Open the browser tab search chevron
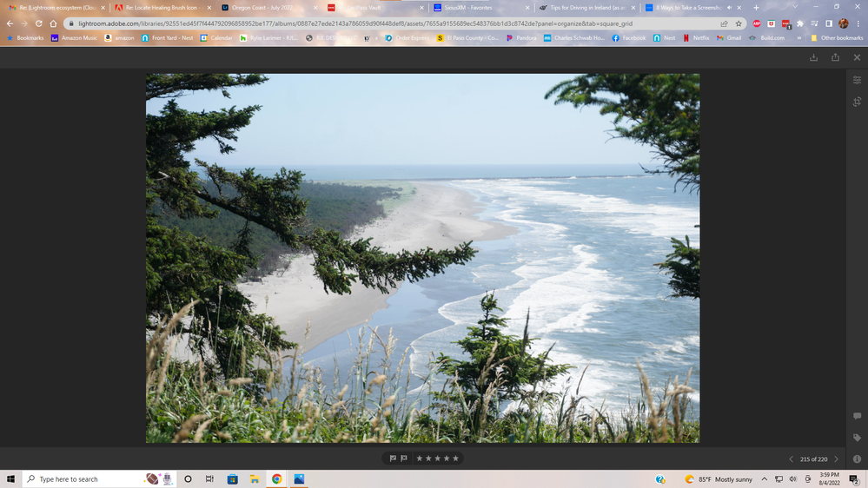This screenshot has width=868, height=488. pos(795,7)
